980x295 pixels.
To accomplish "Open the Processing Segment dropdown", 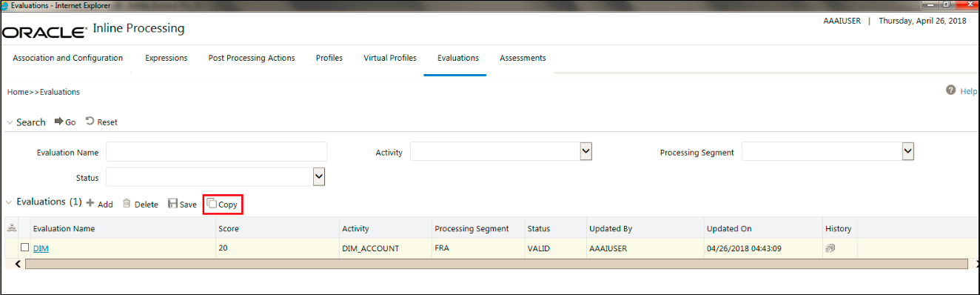I will coord(908,151).
